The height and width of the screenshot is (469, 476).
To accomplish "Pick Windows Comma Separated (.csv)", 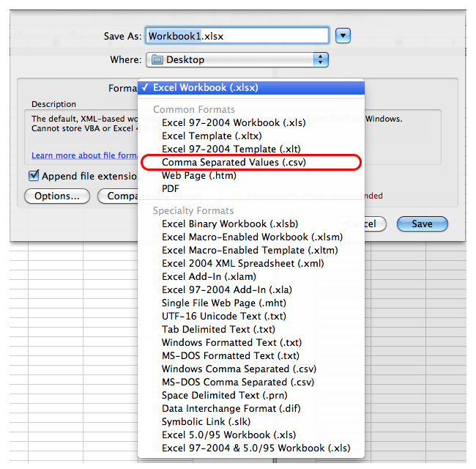I will pyautogui.click(x=251, y=369).
